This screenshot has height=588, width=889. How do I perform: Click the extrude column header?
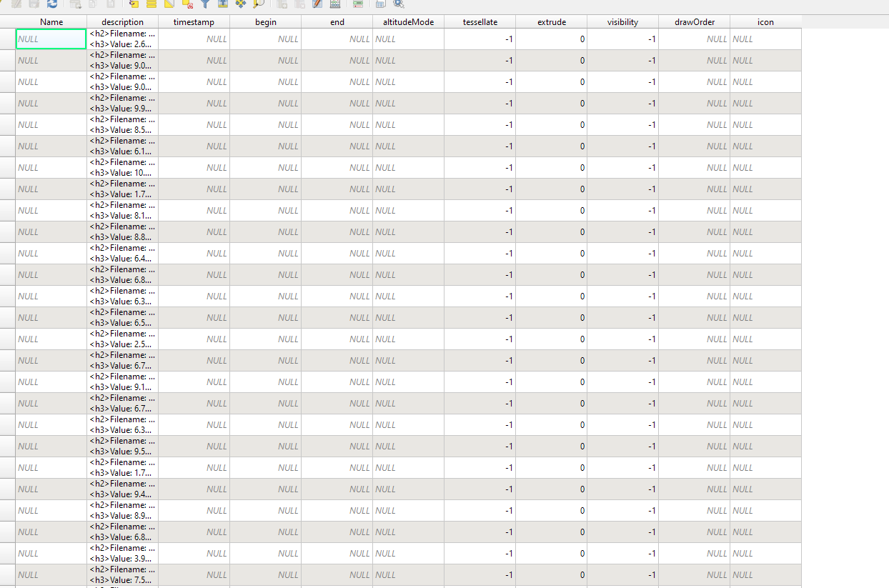pyautogui.click(x=552, y=22)
